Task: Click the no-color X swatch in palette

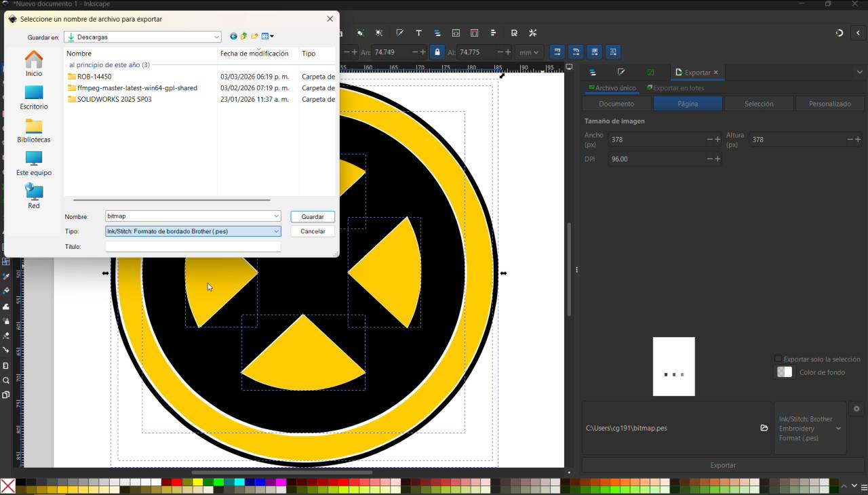Action: pyautogui.click(x=8, y=486)
